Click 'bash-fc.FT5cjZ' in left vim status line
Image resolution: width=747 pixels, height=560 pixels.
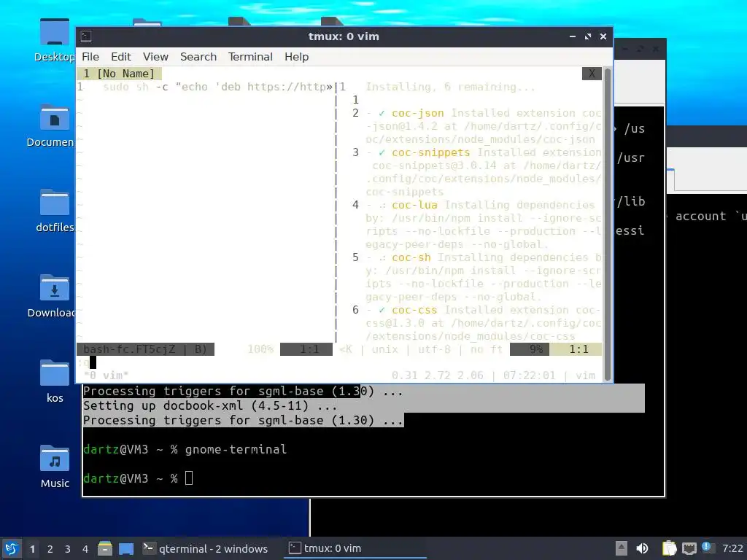point(129,349)
